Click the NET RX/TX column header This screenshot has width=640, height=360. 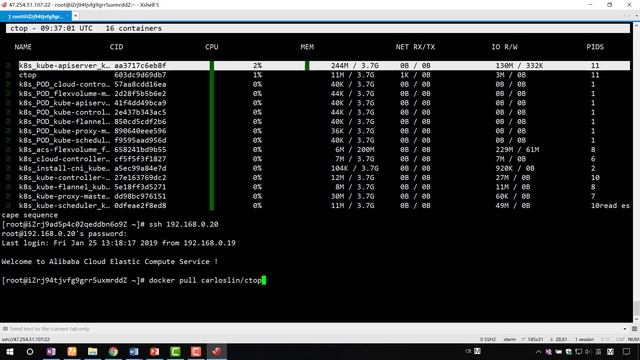(415, 47)
